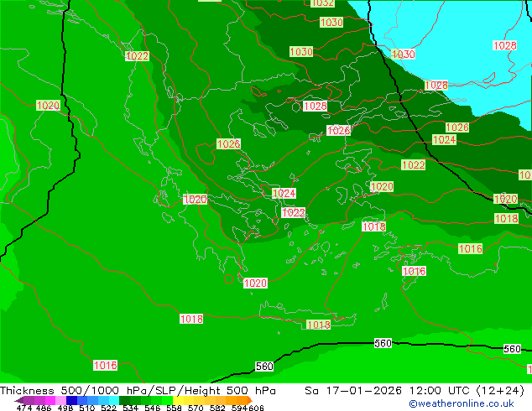
Task: Click the purple left arrow end of legend
Action: [19, 400]
